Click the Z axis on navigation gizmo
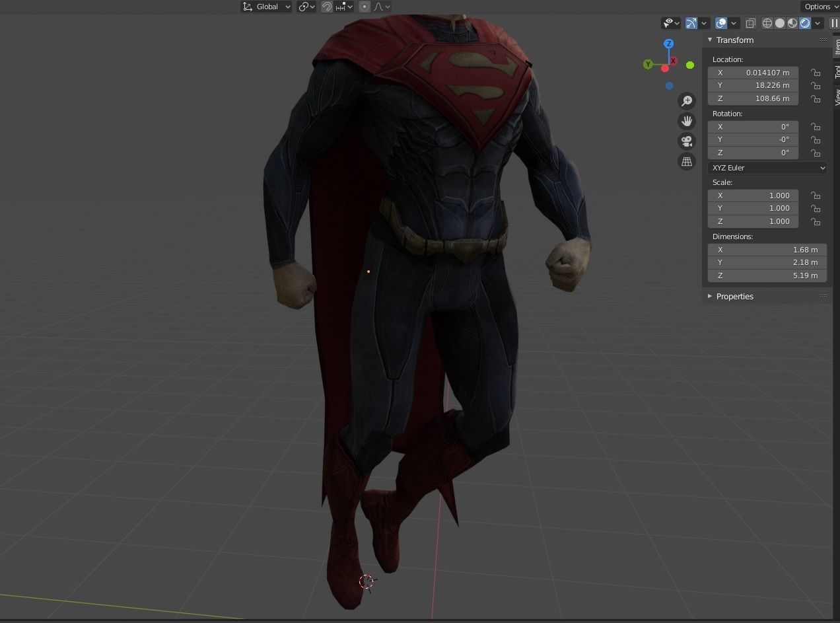Image resolution: width=840 pixels, height=623 pixels. pos(669,44)
